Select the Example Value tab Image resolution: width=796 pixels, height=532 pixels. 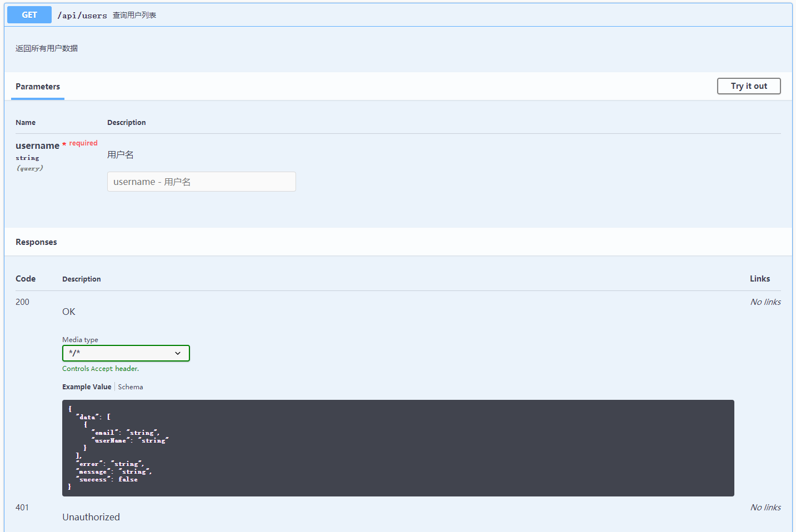(x=87, y=387)
